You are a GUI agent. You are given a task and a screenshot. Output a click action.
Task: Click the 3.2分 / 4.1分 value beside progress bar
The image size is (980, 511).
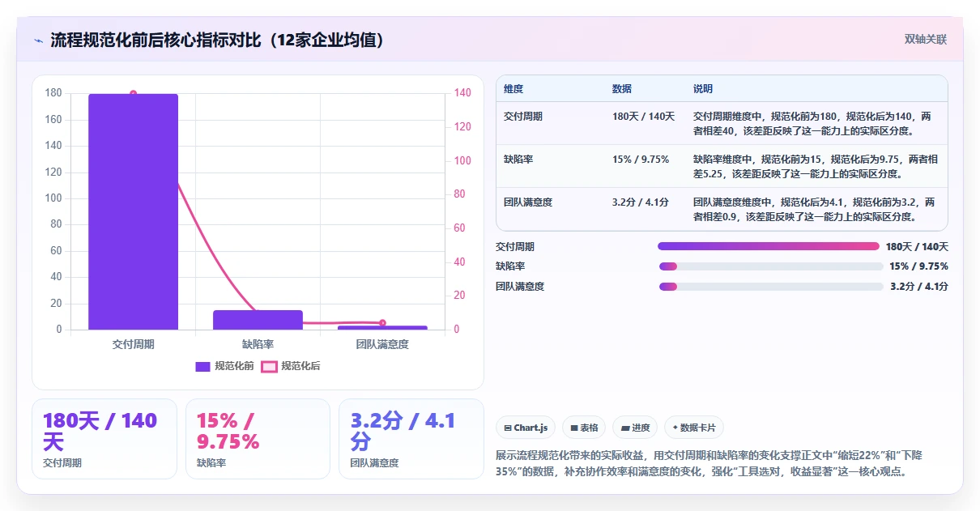coord(919,286)
